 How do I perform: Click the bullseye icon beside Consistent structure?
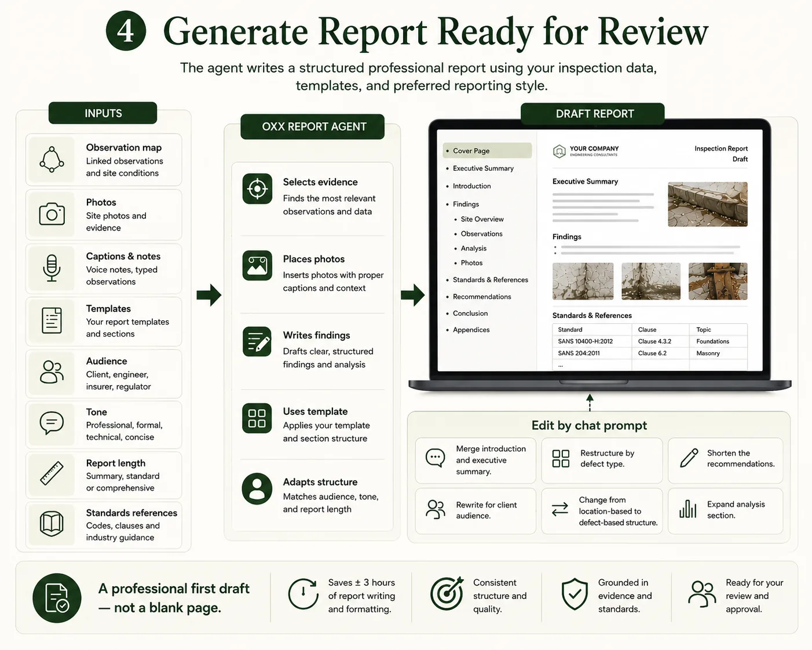447,594
